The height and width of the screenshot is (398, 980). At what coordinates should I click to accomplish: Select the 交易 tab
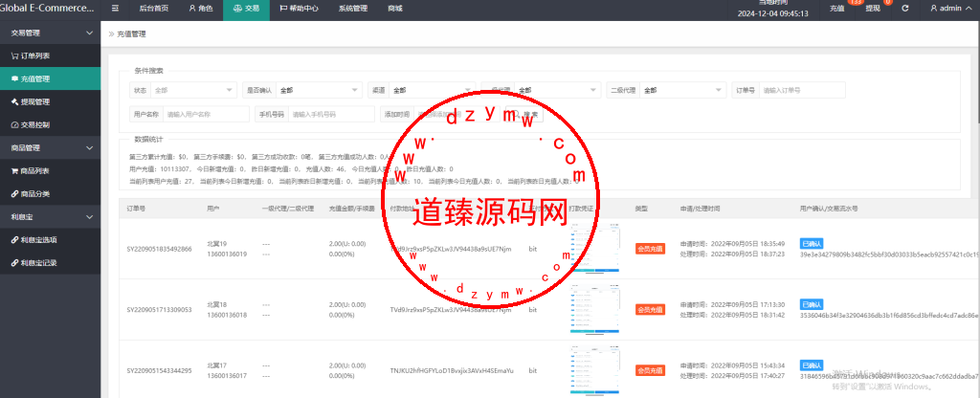(246, 9)
